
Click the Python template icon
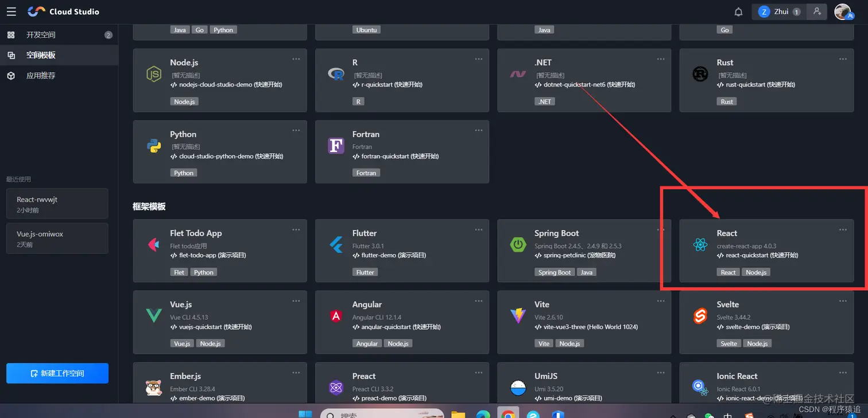click(x=154, y=146)
